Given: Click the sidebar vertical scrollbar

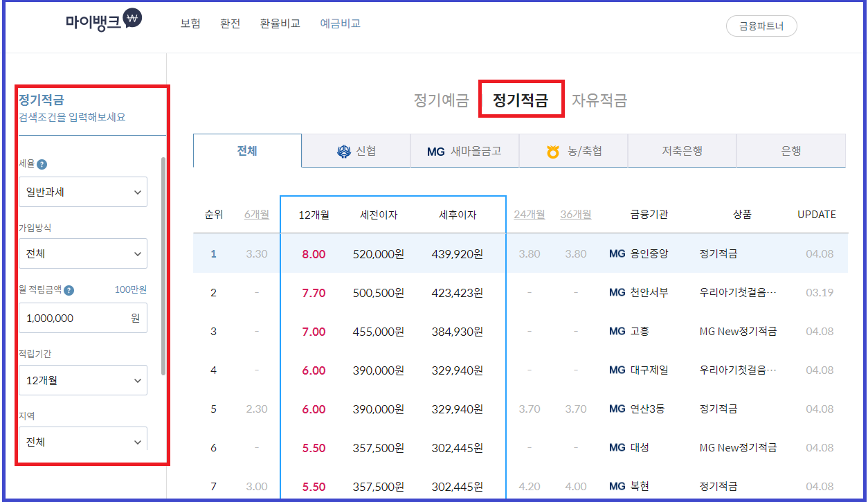Looking at the screenshot, I should tap(163, 266).
